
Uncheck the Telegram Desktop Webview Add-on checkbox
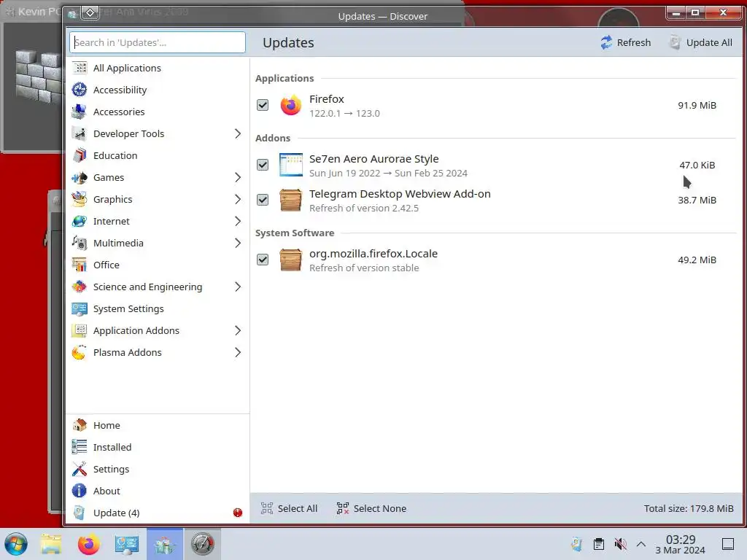[263, 200]
